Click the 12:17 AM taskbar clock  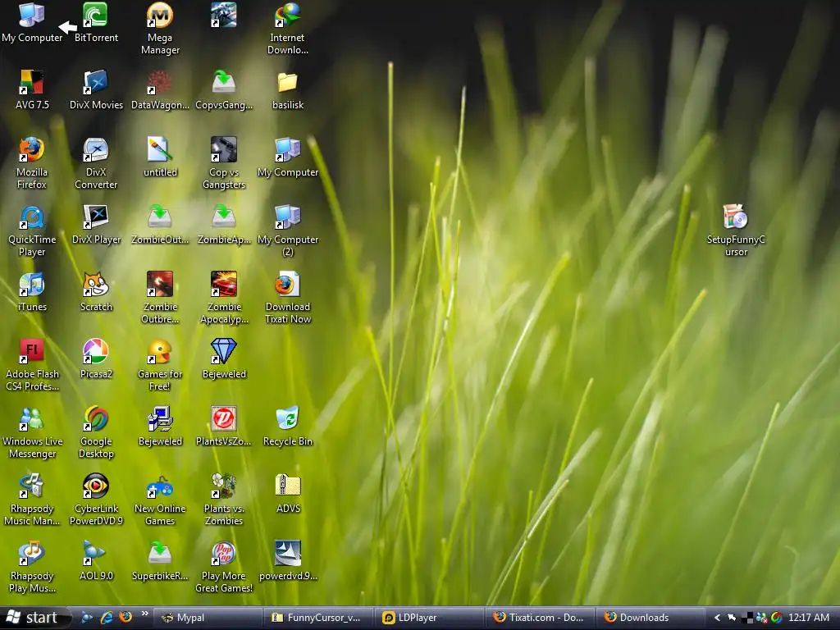click(x=808, y=618)
